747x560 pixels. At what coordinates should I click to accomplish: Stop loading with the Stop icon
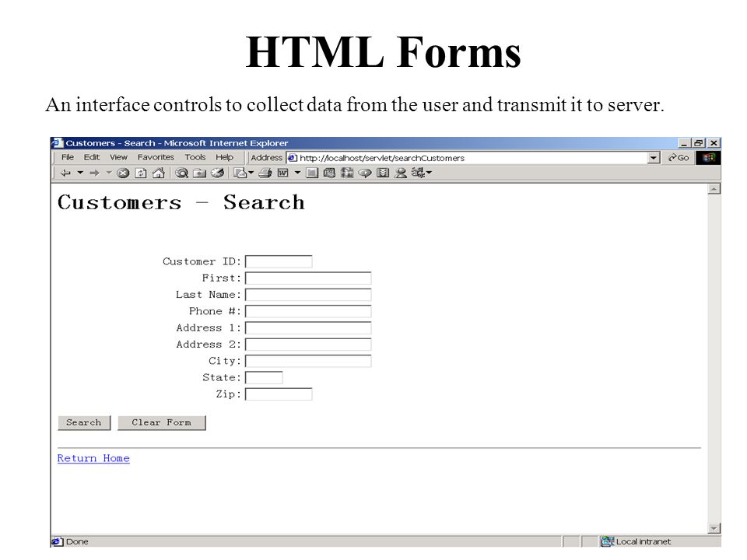[123, 173]
